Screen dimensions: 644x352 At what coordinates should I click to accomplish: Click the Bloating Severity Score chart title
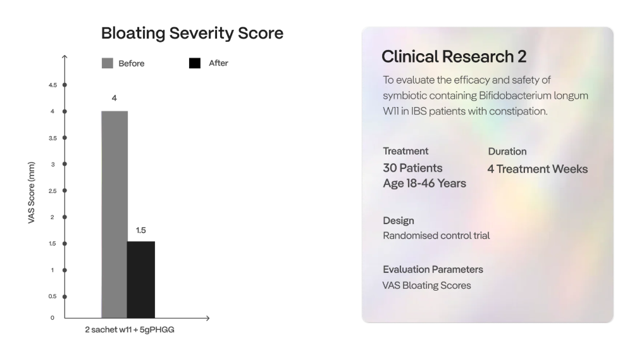[192, 34]
